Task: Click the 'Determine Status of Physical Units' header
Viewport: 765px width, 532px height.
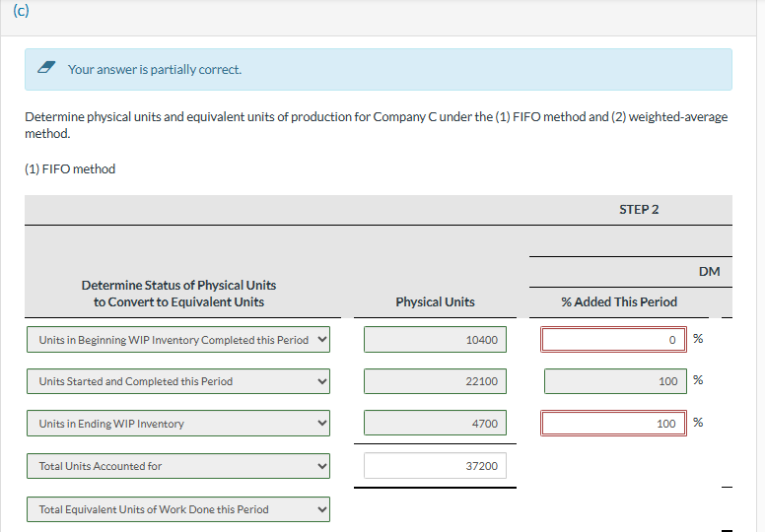Action: pos(178,293)
